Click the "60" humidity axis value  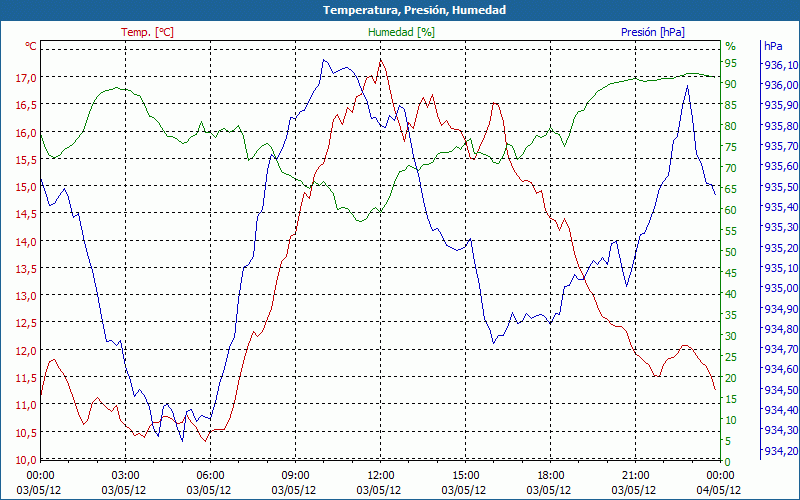pyautogui.click(x=731, y=210)
